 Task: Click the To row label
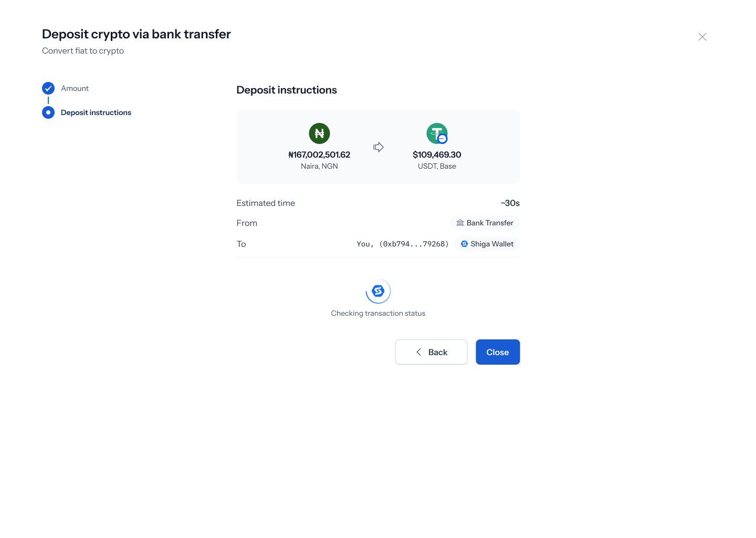click(x=241, y=244)
